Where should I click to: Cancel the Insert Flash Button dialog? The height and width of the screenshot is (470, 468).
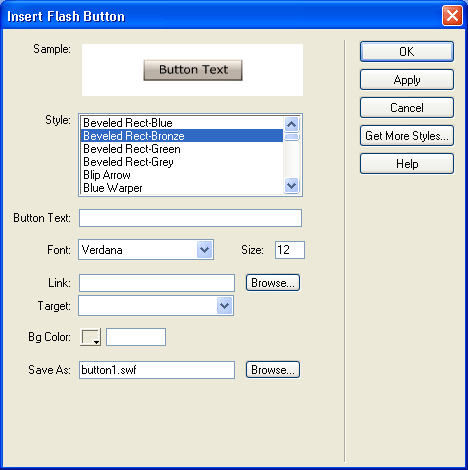pos(407,108)
